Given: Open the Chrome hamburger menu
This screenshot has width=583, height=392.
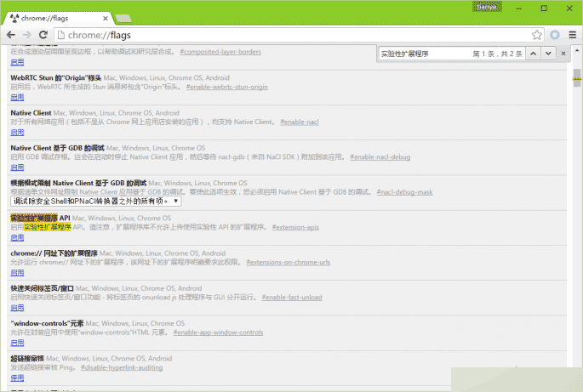Looking at the screenshot, I should tap(573, 35).
